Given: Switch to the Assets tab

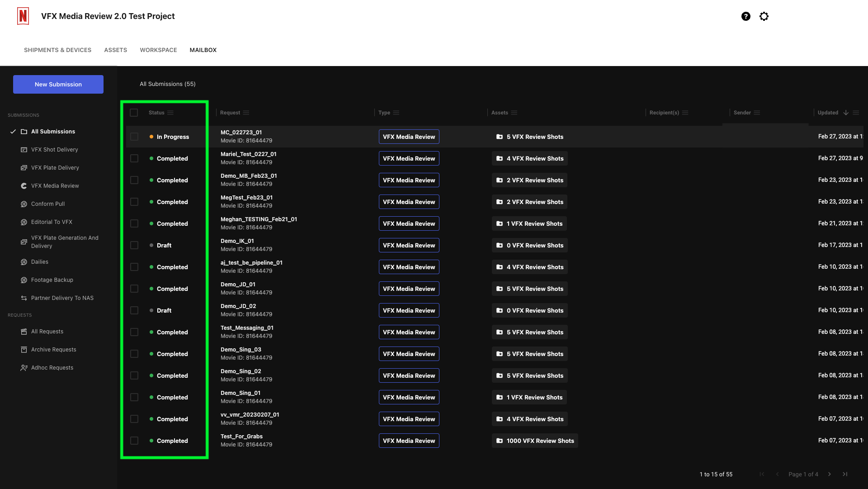Looking at the screenshot, I should [116, 50].
